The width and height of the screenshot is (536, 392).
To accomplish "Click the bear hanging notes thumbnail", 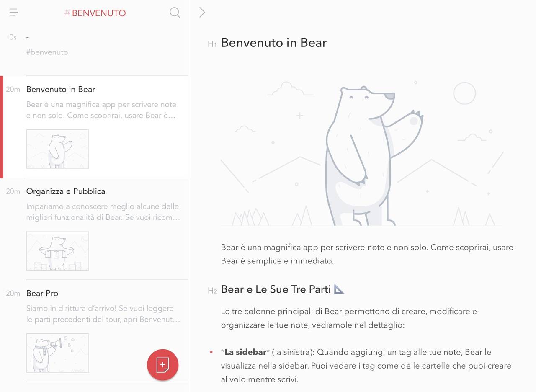I will point(57,251).
